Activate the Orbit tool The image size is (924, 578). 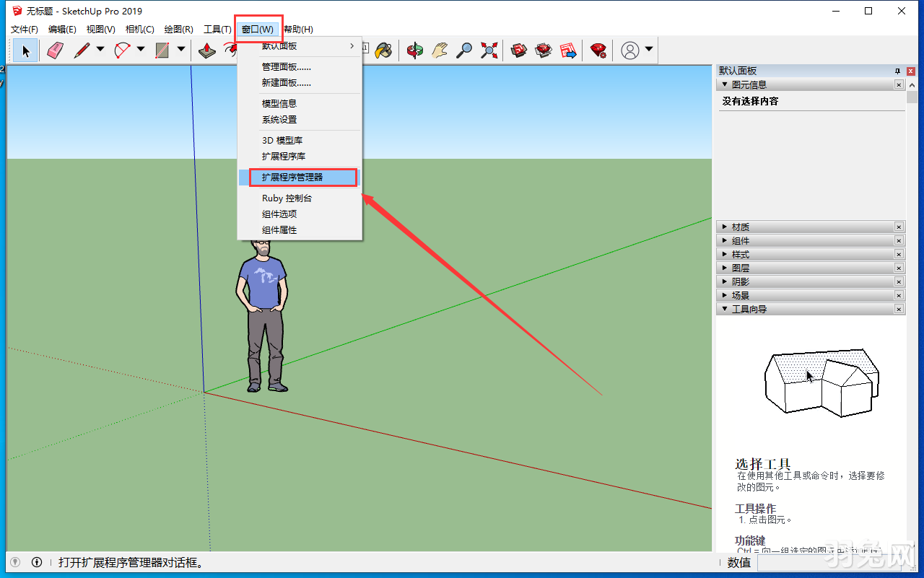(415, 50)
